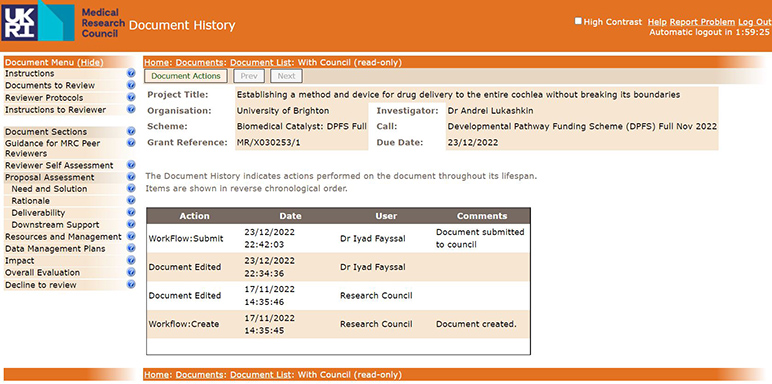Go to Downstream Support subsection

pos(55,225)
